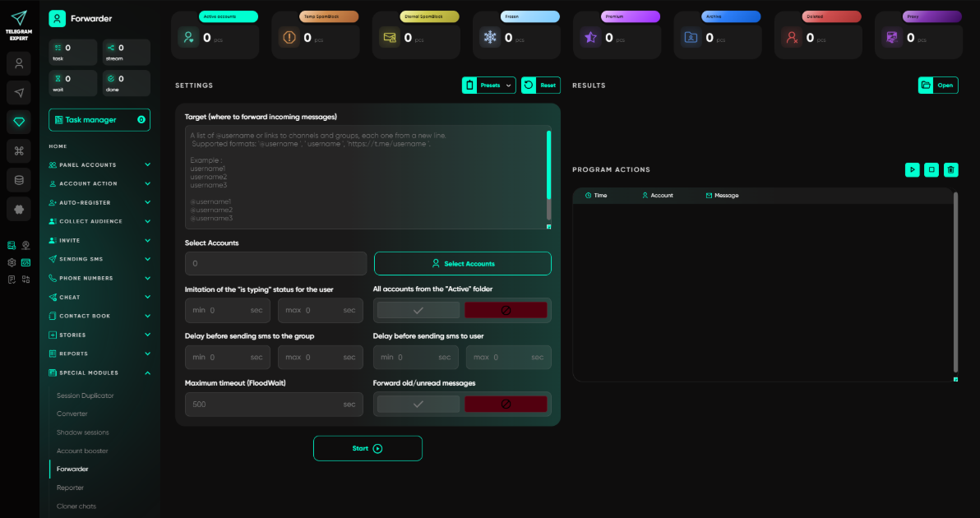Click the server icon in lower left rail
The height and width of the screenshot is (518, 980).
coord(12,246)
